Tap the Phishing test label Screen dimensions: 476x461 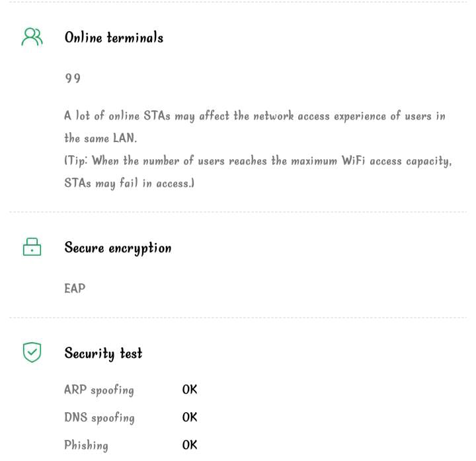point(86,445)
